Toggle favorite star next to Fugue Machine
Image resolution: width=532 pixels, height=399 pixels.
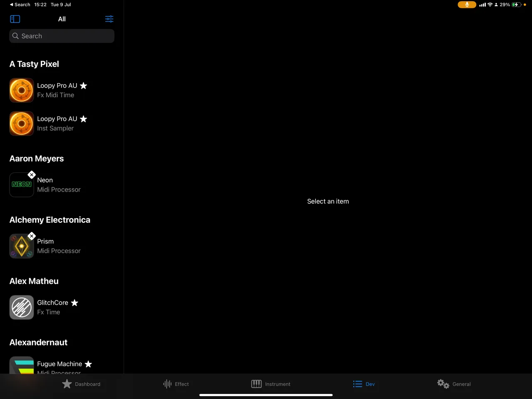tap(88, 364)
